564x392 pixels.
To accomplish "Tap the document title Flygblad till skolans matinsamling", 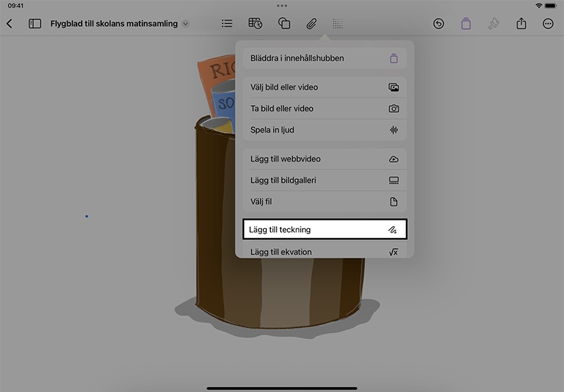I will [x=114, y=24].
